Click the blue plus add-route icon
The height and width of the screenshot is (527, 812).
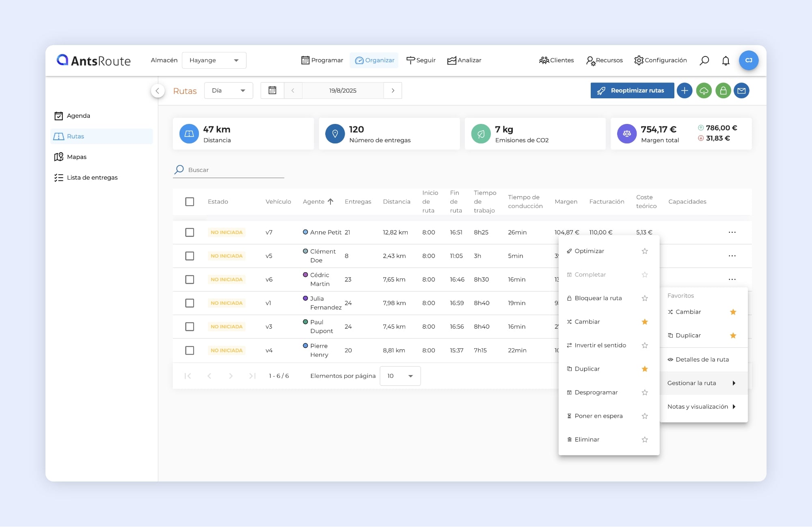pyautogui.click(x=685, y=91)
